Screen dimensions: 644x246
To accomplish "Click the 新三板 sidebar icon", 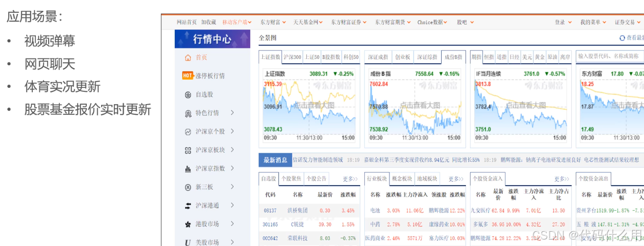I will tap(188, 187).
